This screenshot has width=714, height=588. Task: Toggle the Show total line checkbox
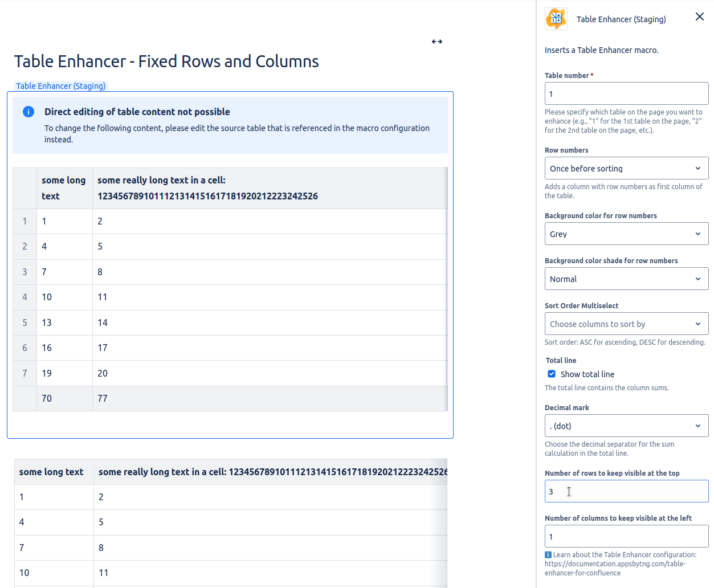(x=552, y=374)
